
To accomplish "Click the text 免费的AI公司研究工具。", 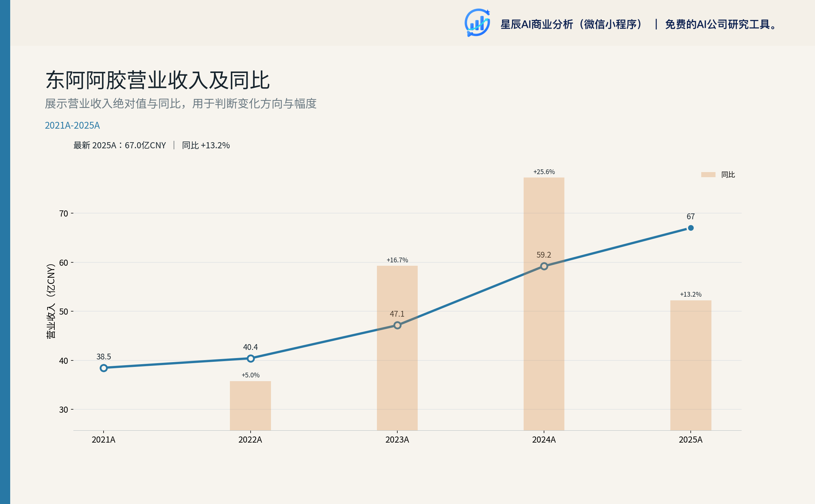I will 721,24.
